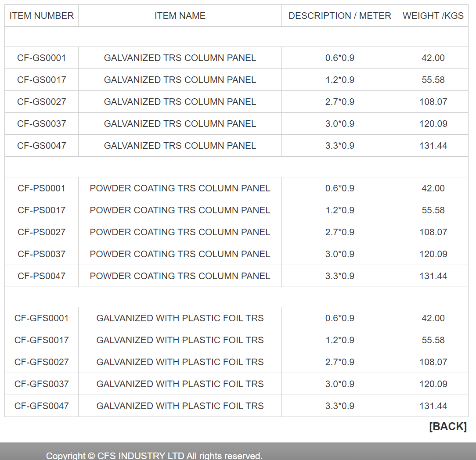
Task: Click item number CF-GFS0017
Action: [x=42, y=340]
